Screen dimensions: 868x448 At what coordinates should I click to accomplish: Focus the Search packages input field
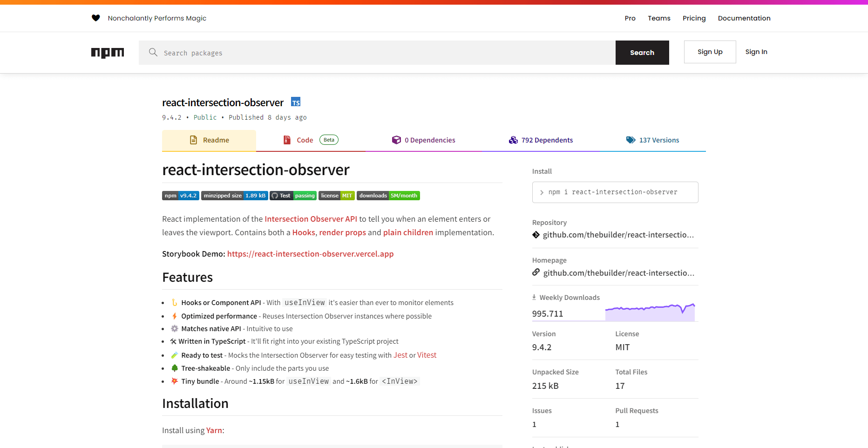(x=377, y=53)
